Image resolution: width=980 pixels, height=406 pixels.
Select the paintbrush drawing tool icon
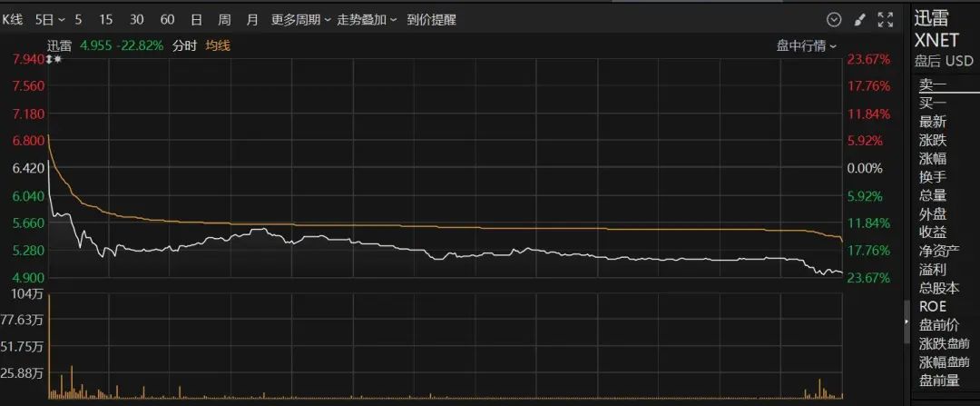(859, 20)
